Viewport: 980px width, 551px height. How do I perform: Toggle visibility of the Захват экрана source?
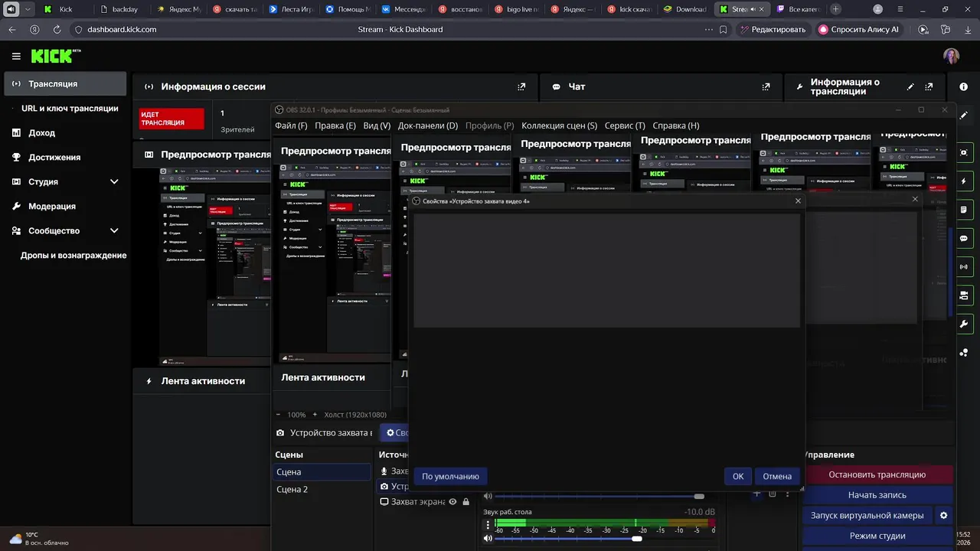point(452,502)
